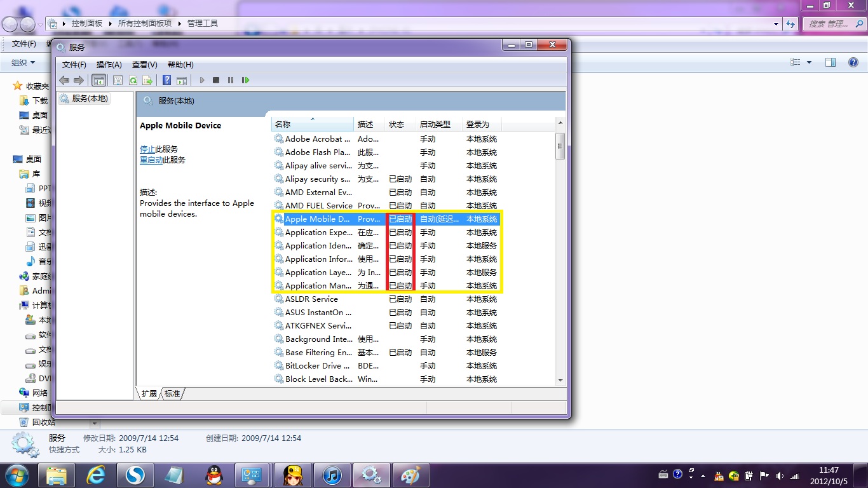Open the 查看(V) menu

click(x=145, y=65)
